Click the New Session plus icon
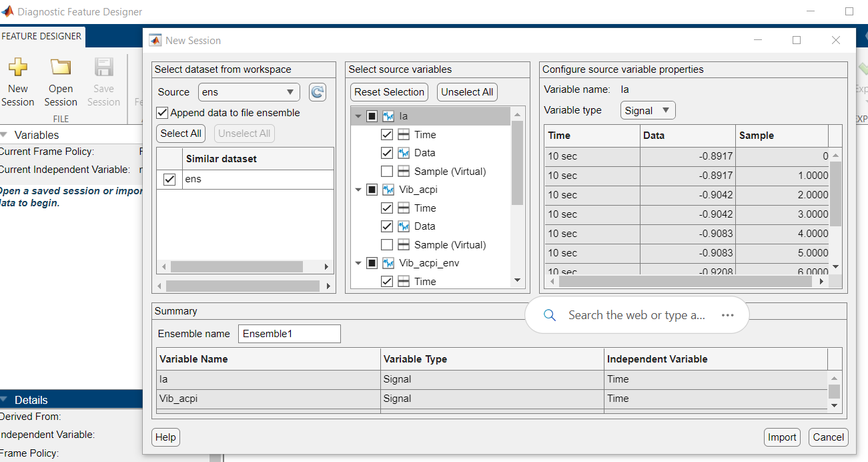 pos(18,67)
